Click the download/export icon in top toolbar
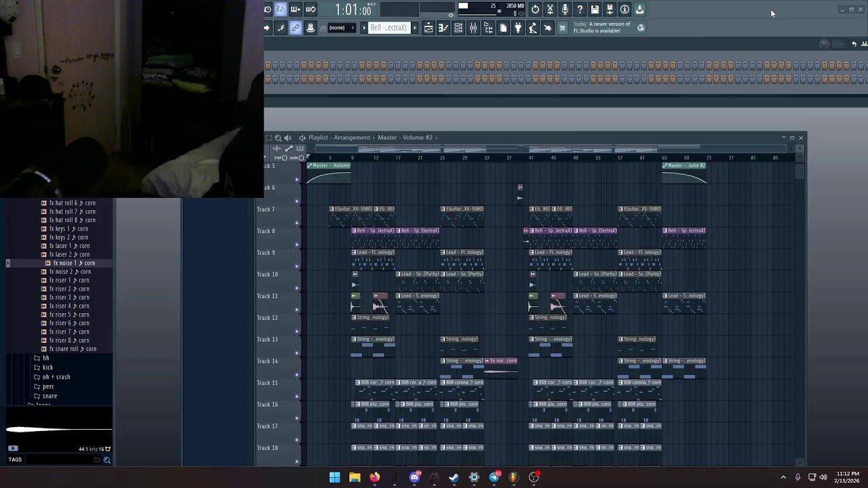The image size is (868, 488). pyautogui.click(x=639, y=9)
